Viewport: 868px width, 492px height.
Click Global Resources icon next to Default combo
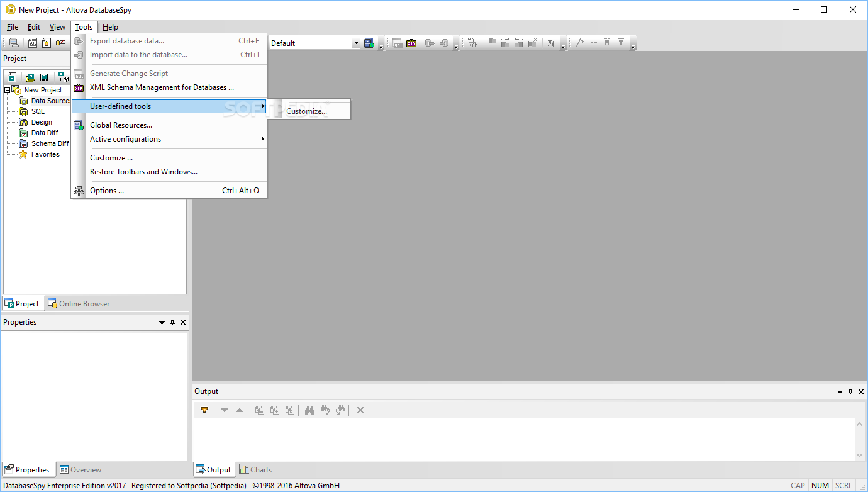369,43
